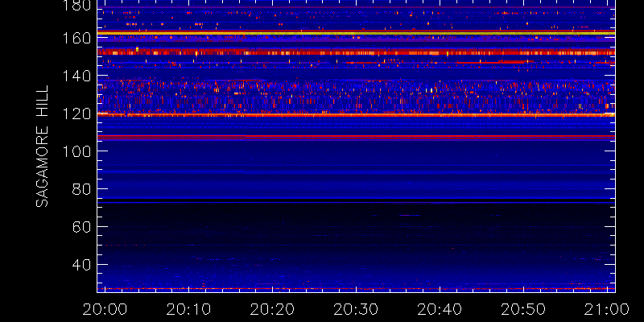The width and height of the screenshot is (644, 322).
Task: Click the 20:00 time label
Action: tap(105, 309)
